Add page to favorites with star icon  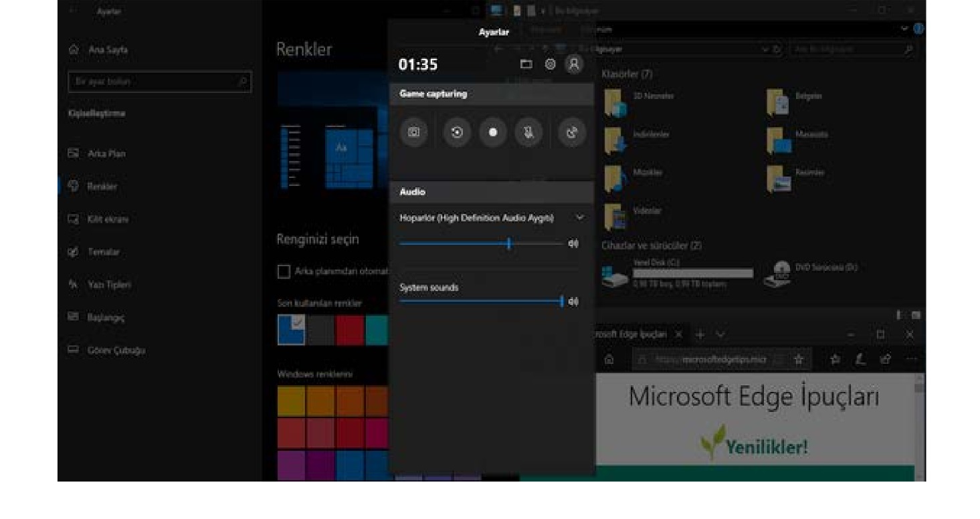coord(798,359)
